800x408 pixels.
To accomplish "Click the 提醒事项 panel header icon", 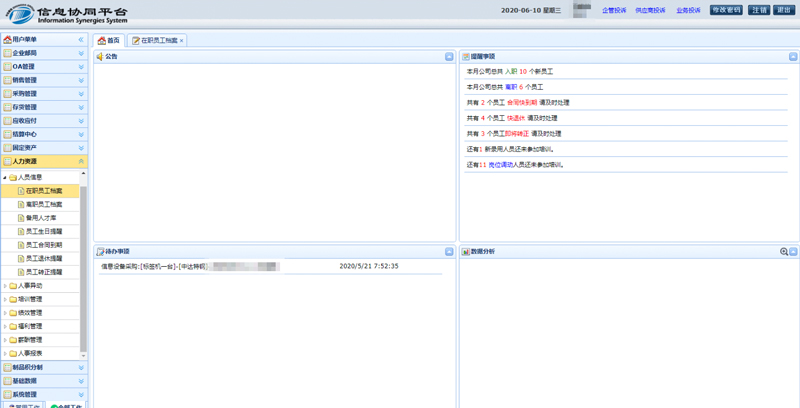I will point(466,57).
